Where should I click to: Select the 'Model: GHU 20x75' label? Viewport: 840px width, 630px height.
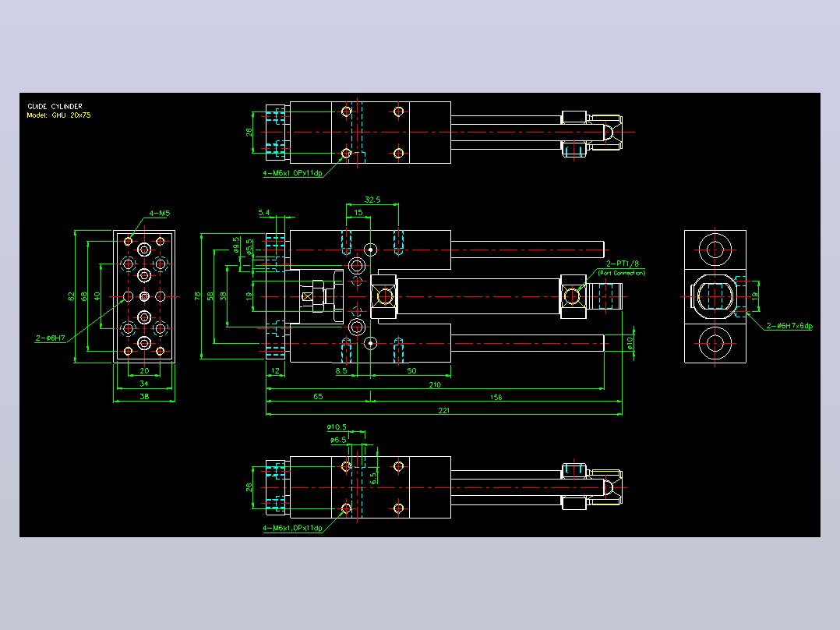[58, 115]
